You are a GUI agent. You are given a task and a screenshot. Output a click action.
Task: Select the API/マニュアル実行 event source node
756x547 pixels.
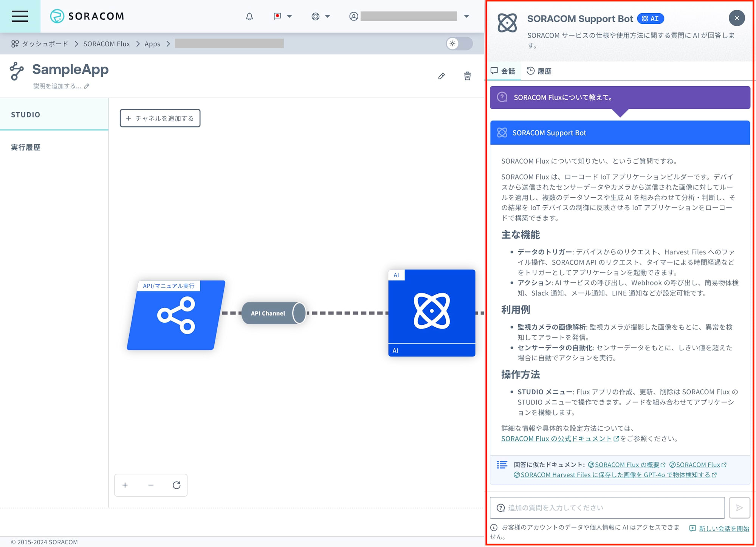coord(176,315)
